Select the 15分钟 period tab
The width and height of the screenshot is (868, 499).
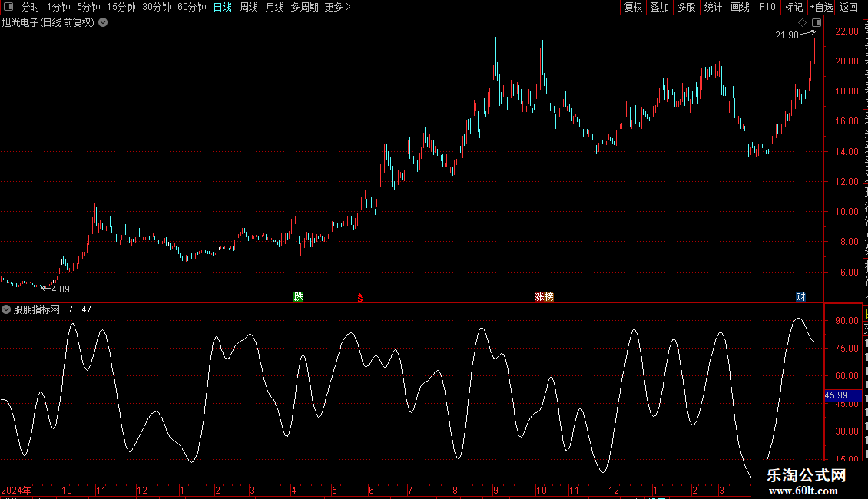(121, 7)
